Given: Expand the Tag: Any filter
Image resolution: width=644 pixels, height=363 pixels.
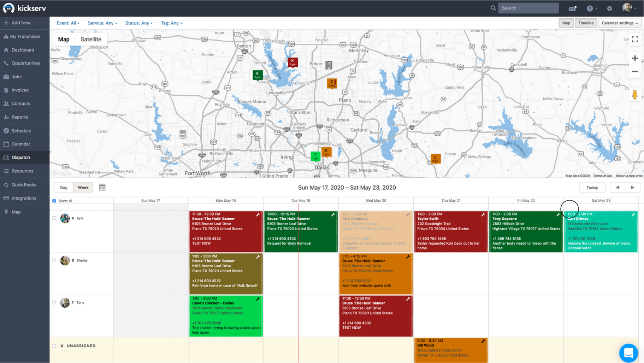Looking at the screenshot, I should (171, 23).
